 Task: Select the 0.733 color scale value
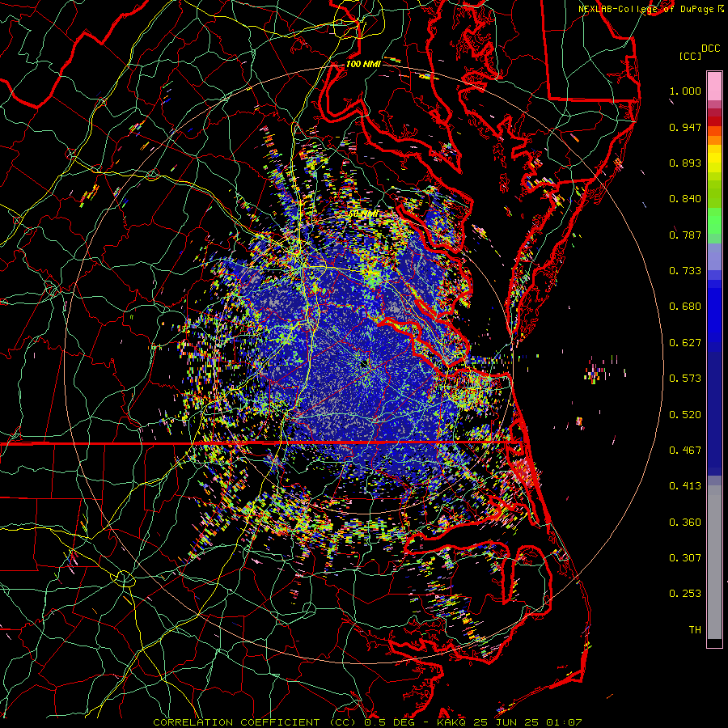click(685, 271)
